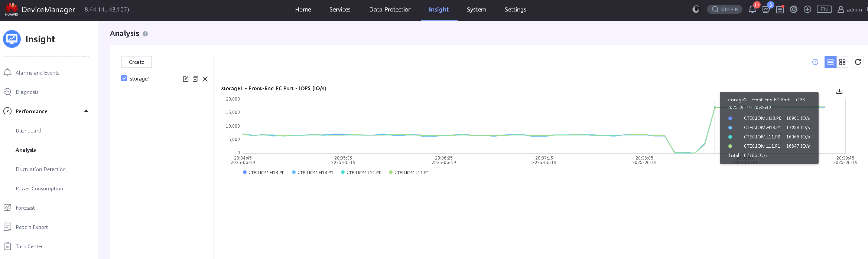Collapse the Performance menu section
This screenshot has width=868, height=259.
pos(86,111)
